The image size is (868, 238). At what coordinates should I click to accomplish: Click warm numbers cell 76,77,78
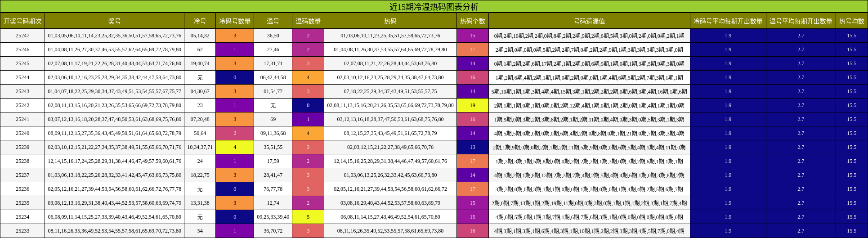[273, 189]
